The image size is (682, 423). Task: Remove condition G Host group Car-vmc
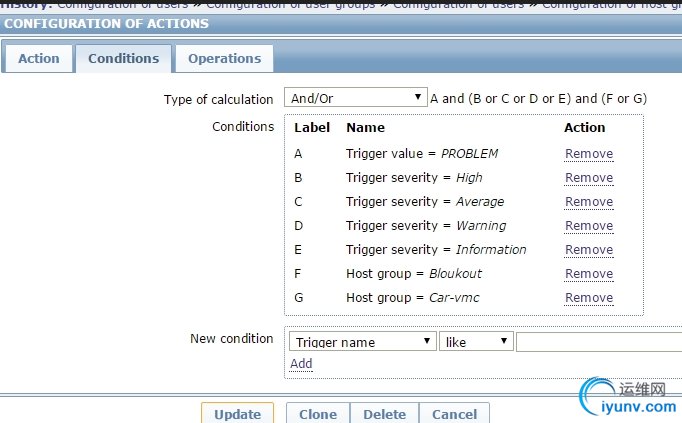point(589,298)
